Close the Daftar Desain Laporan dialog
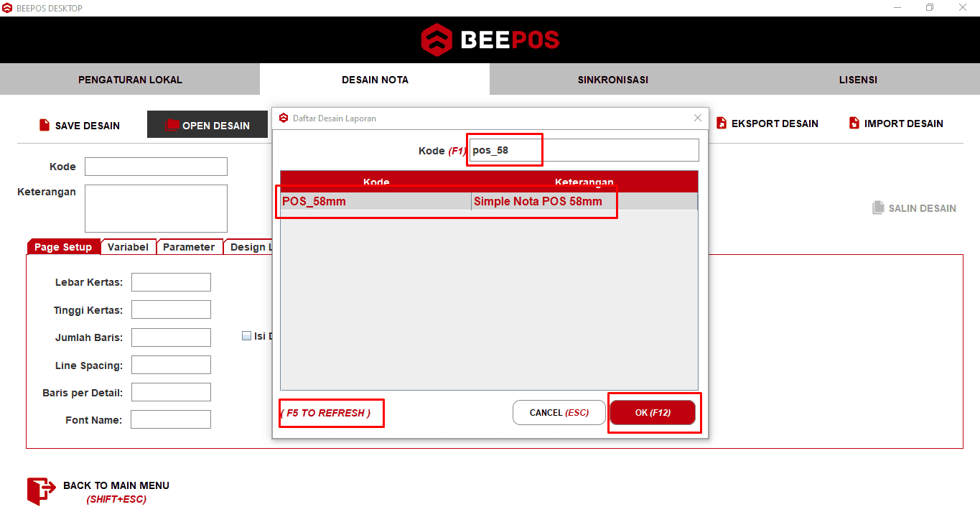Image resolution: width=980 pixels, height=517 pixels. point(698,118)
